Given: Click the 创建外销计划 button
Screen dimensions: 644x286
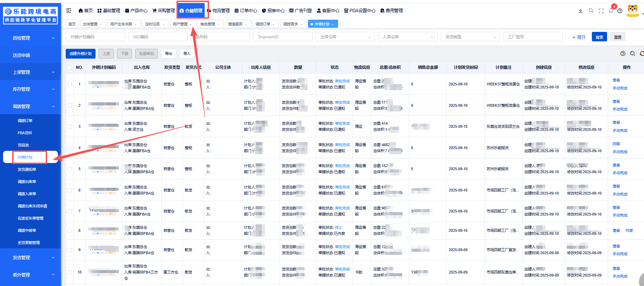Looking at the screenshot, I should [x=81, y=54].
